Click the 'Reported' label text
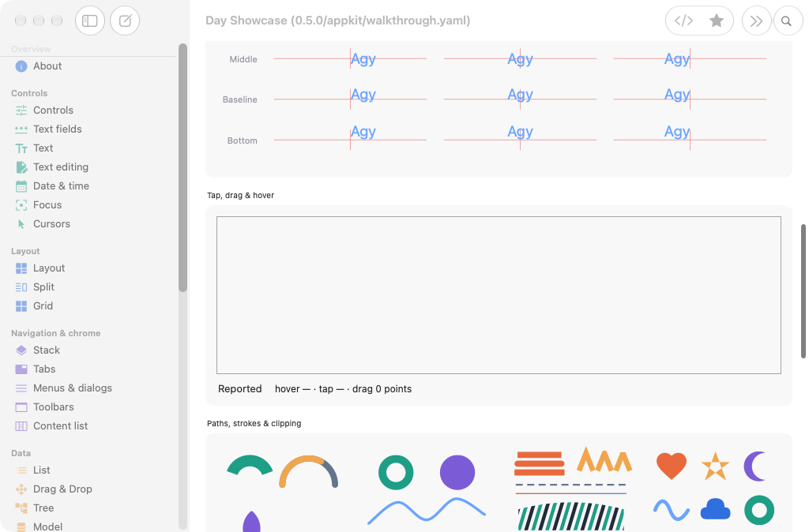Image resolution: width=809 pixels, height=532 pixels. click(x=240, y=388)
